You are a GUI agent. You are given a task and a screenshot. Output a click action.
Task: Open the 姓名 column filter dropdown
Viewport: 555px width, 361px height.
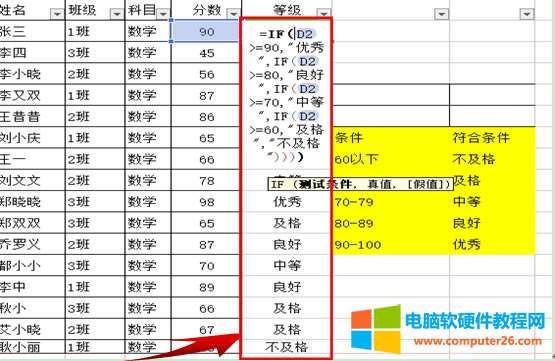(57, 14)
